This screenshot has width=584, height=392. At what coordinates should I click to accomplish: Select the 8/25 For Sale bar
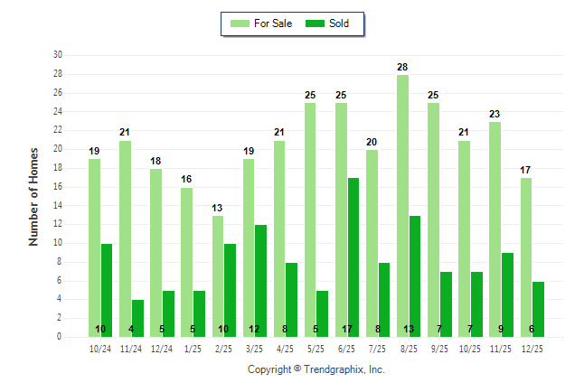pyautogui.click(x=402, y=206)
